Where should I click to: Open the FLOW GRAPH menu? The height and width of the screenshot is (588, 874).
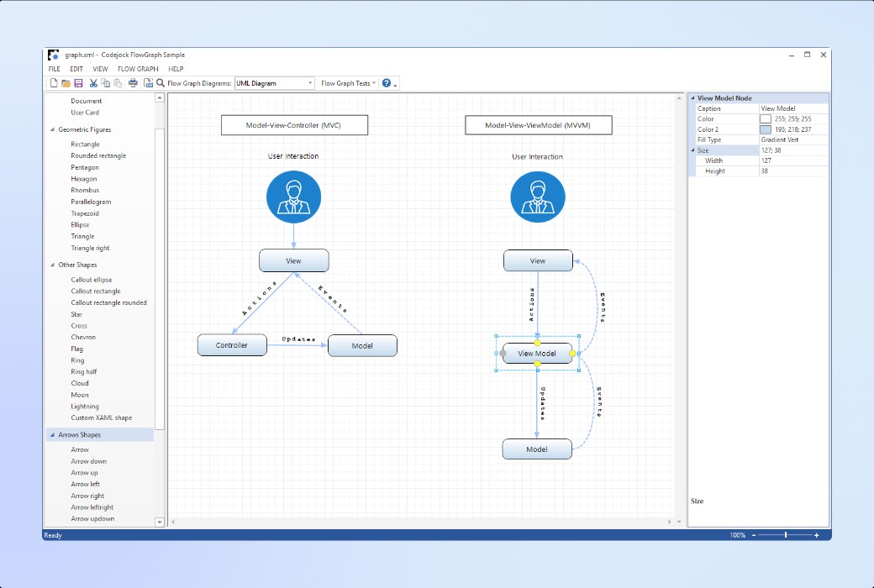tap(138, 69)
